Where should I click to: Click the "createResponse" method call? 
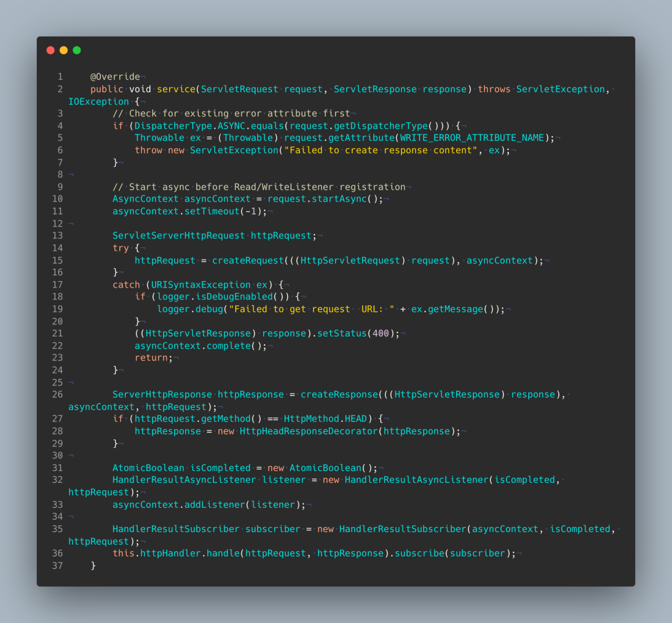[339, 395]
